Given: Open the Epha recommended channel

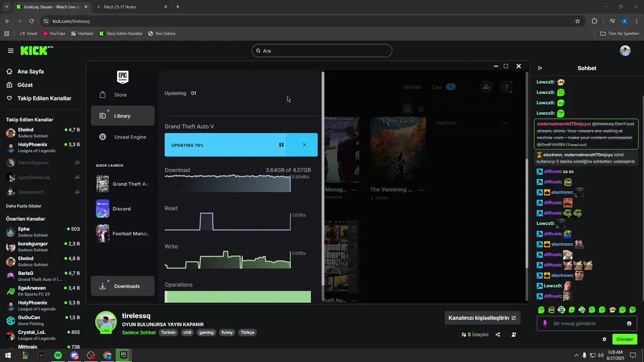Looking at the screenshot, I should pyautogui.click(x=43, y=232).
